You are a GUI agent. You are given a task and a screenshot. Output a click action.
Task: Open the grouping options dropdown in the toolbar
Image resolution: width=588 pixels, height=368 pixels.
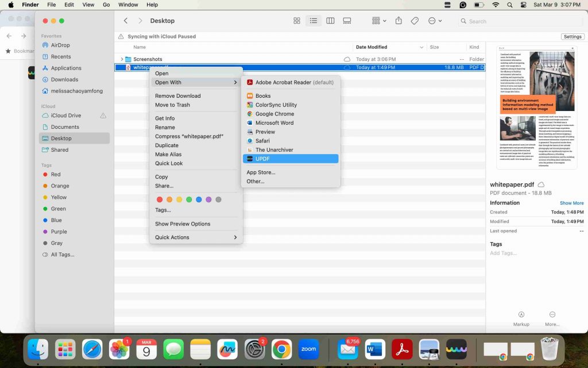click(377, 20)
